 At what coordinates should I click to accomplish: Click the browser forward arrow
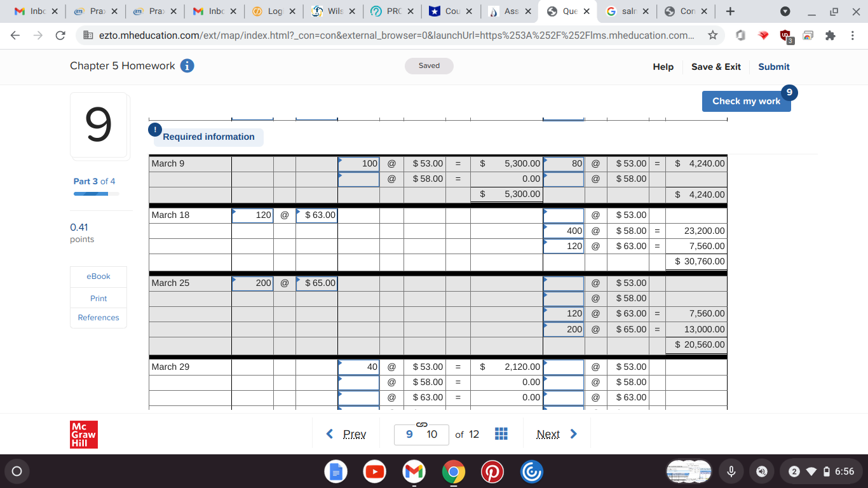[39, 36]
